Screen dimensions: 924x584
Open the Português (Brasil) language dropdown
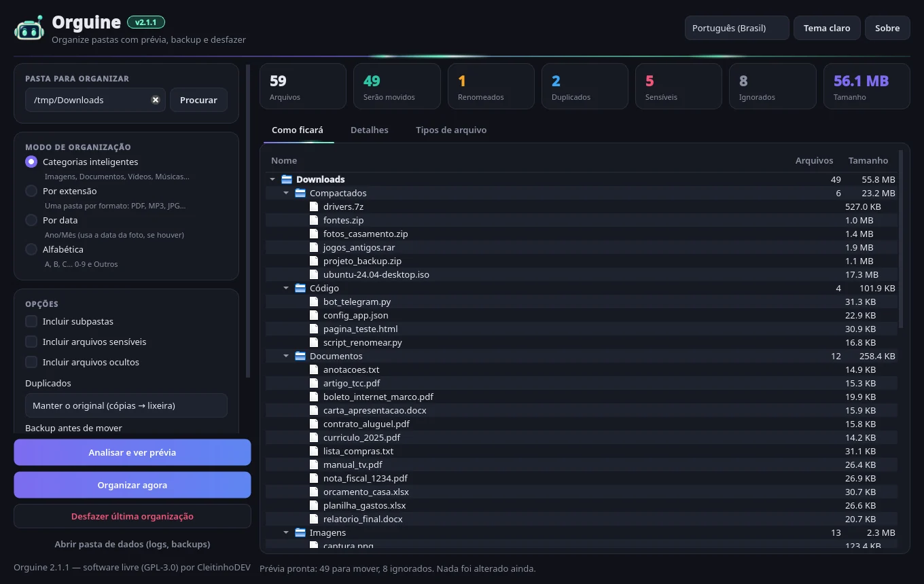pos(737,28)
